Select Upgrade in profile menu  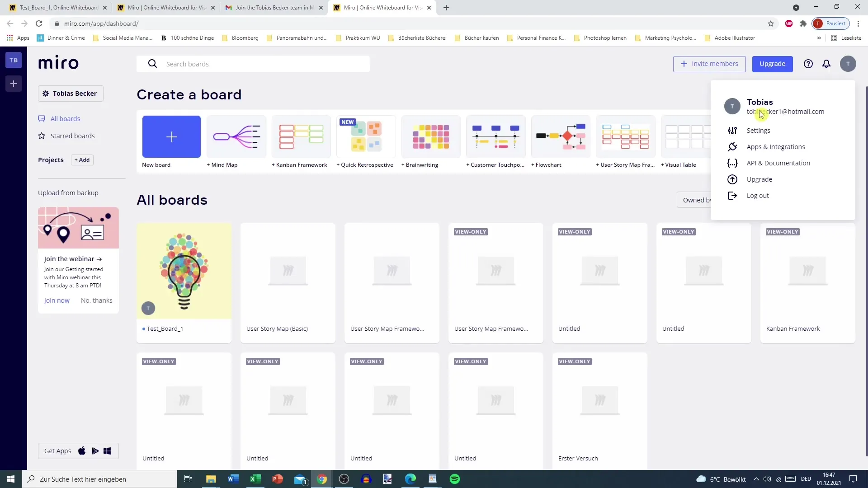point(759,179)
